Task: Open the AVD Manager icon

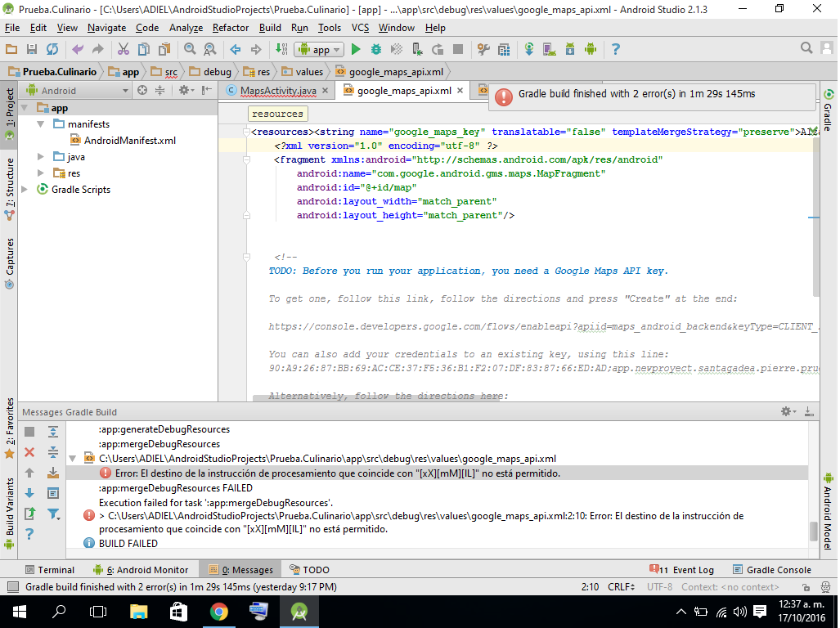Action: (x=549, y=49)
